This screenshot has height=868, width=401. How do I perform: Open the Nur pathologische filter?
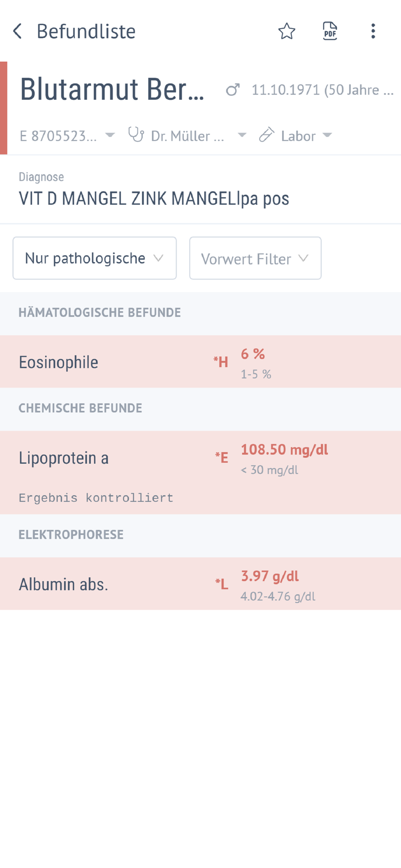(x=95, y=258)
